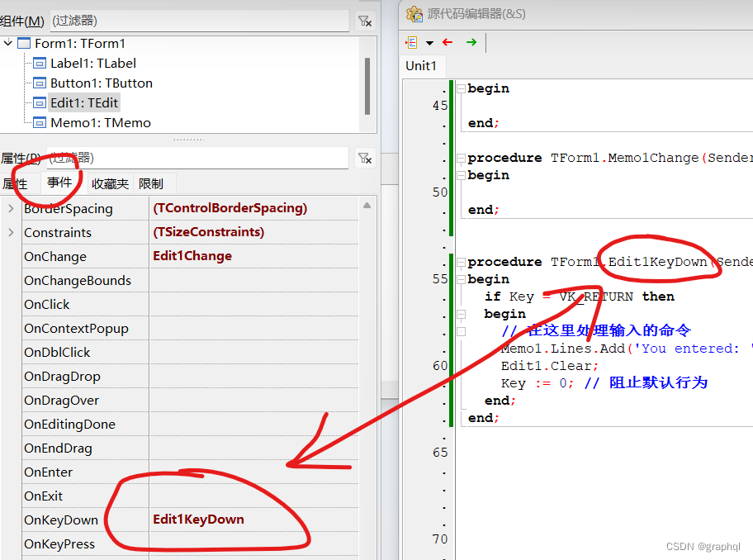Click the Key := 0 code line
Viewport: 753px width, 560px height.
point(604,383)
